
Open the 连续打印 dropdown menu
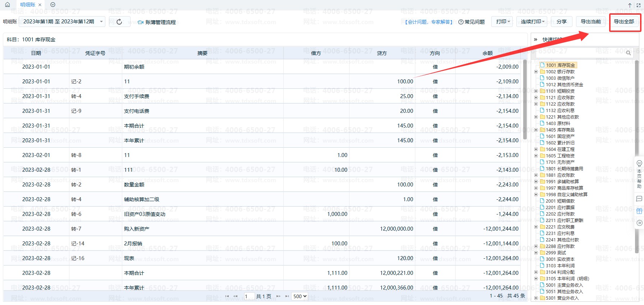tap(532, 22)
